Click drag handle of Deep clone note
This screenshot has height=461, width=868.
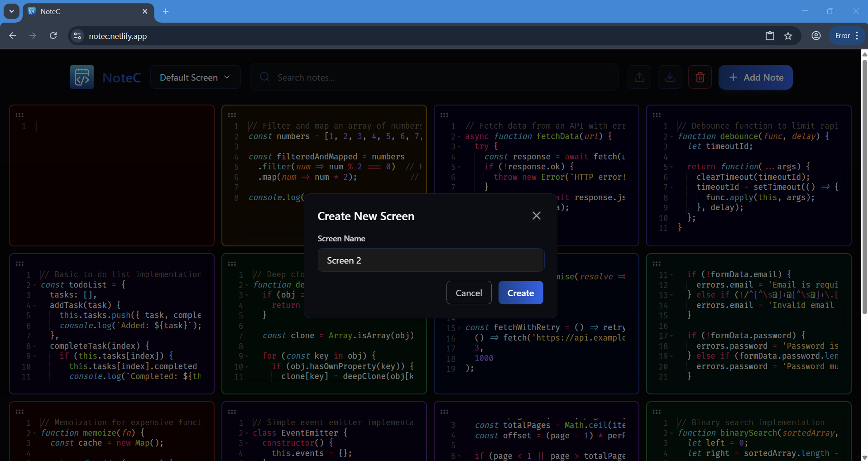point(232,264)
